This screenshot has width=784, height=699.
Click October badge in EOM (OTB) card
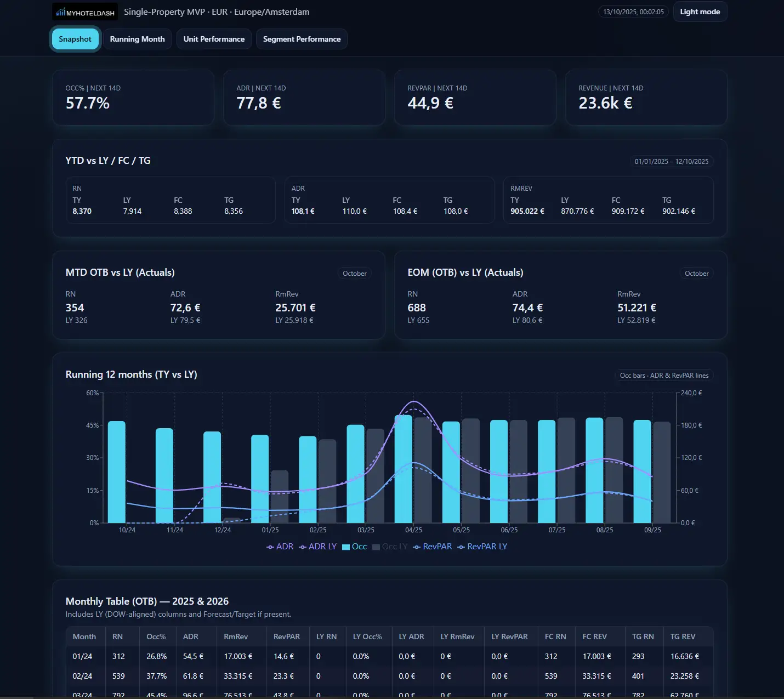click(x=696, y=274)
